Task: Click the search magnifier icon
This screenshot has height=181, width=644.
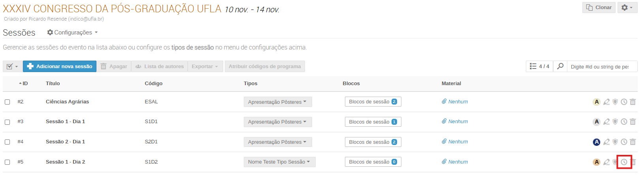Action: [x=560, y=67]
